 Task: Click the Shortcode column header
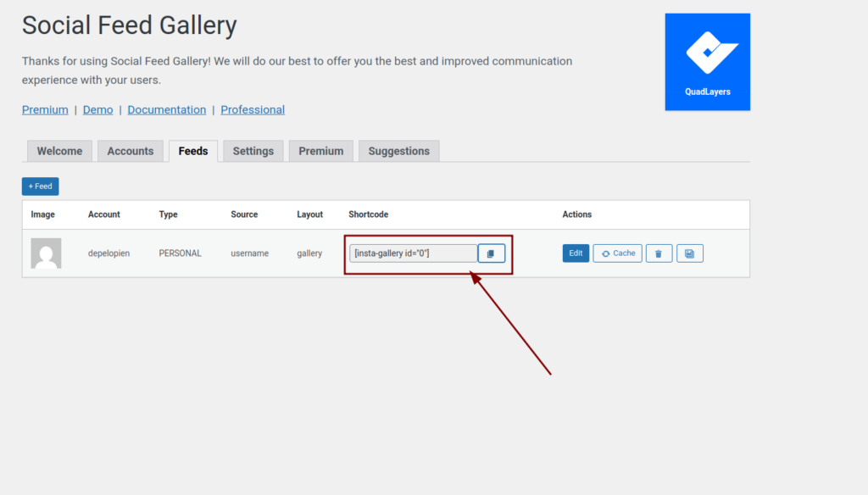[x=368, y=214]
